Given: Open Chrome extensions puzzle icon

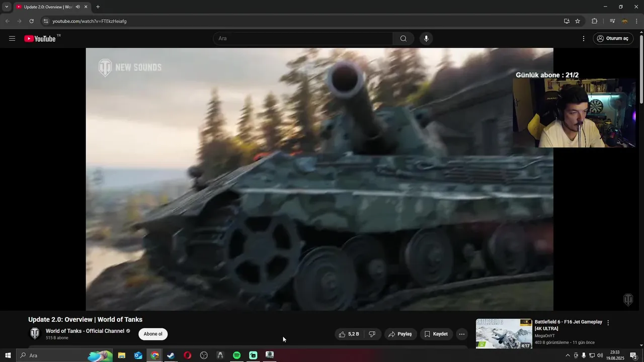Looking at the screenshot, I should 595,21.
